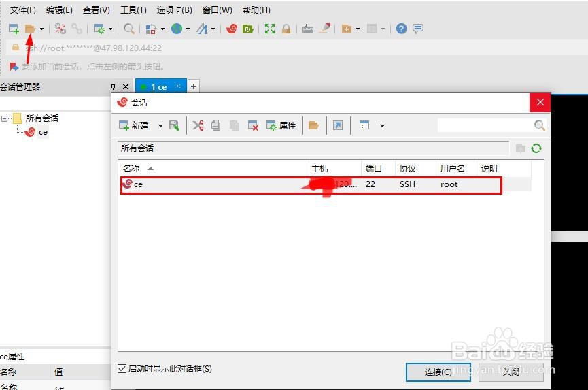Click the New session icon in main toolbar
Image resolution: width=588 pixels, height=390 pixels.
pos(14,29)
